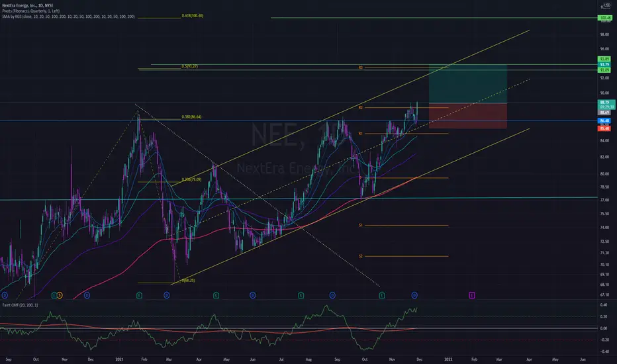Click the 93.85 green price label
Viewport: 617px width, 364px height.
(x=604, y=59)
